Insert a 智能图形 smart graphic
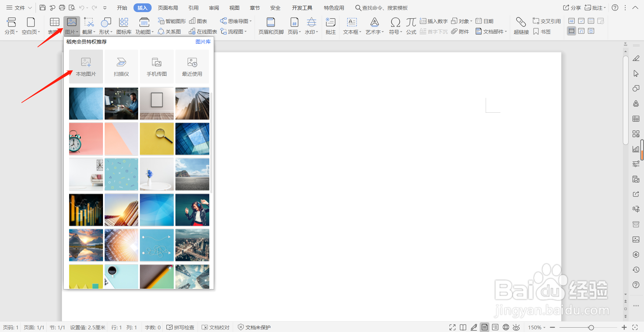644x332 pixels. [x=172, y=21]
